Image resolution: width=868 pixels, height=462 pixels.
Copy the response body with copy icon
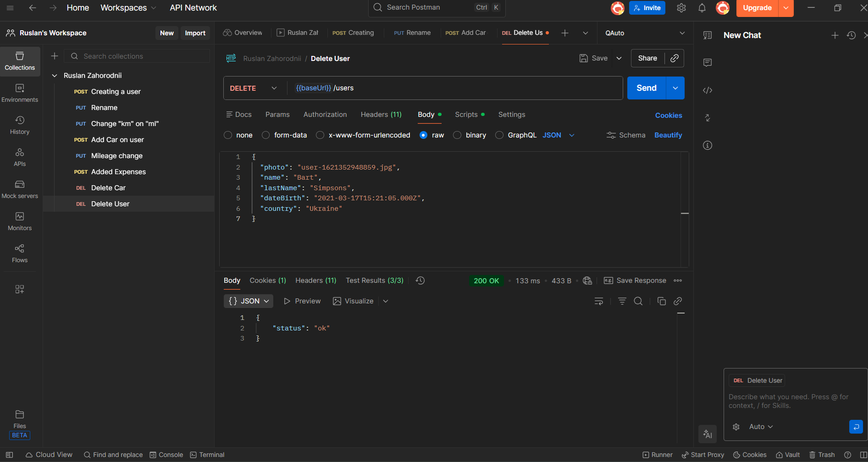(x=661, y=301)
